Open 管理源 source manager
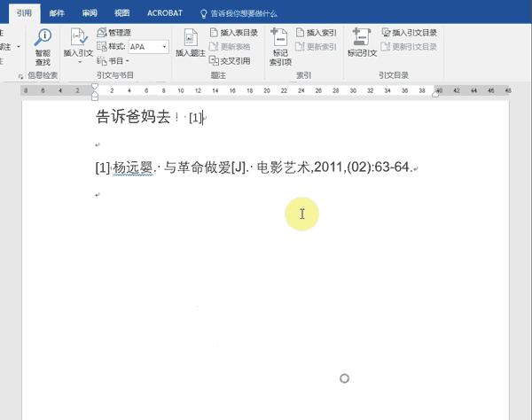The width and height of the screenshot is (532, 420). pos(114,33)
